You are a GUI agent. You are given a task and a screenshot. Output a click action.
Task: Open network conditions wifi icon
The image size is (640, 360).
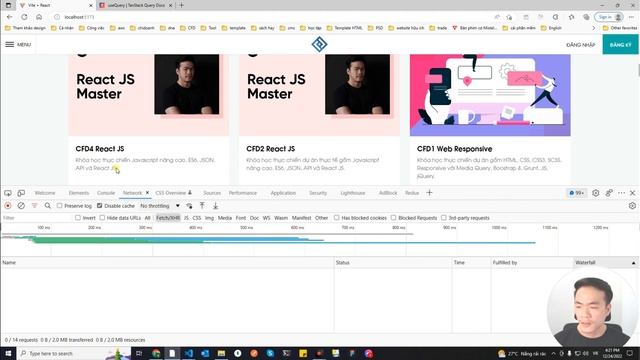point(189,206)
